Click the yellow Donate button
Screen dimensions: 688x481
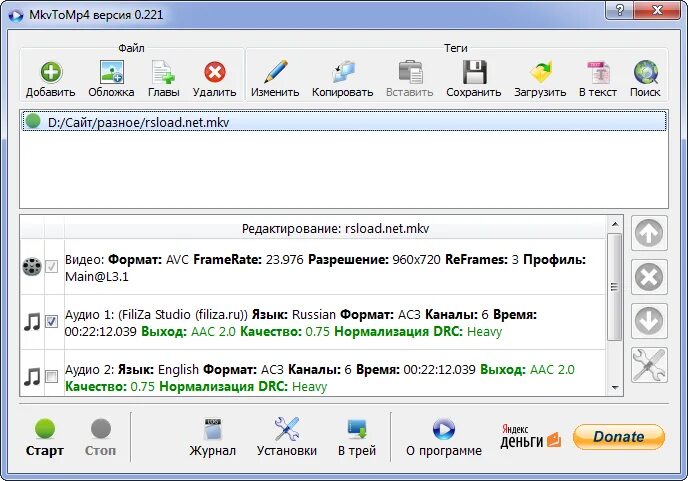tap(619, 437)
